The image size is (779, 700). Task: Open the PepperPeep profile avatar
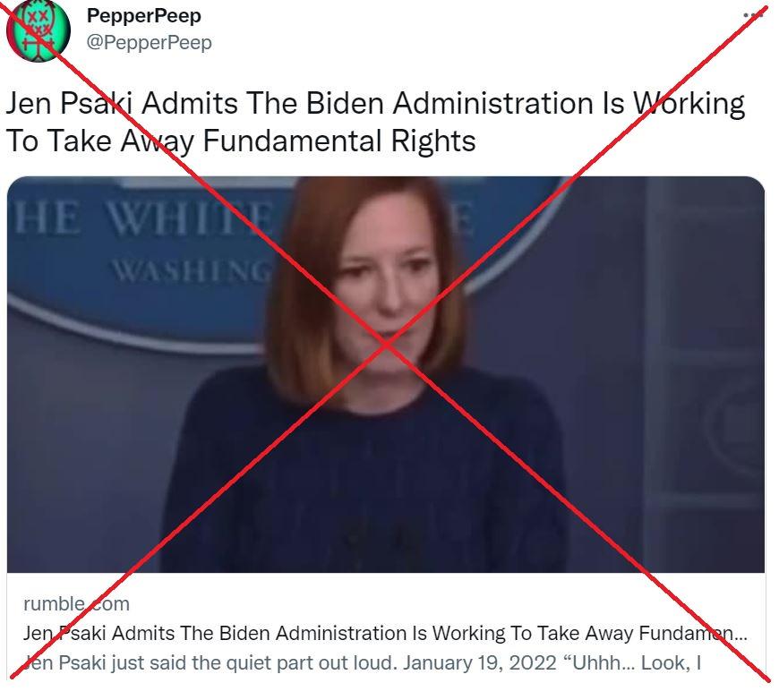38,30
